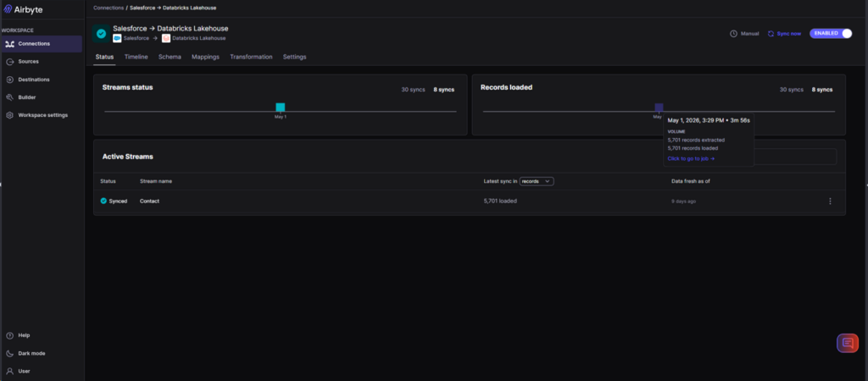Select 8 syncs in Records loaded
The image size is (868, 381).
(x=822, y=90)
